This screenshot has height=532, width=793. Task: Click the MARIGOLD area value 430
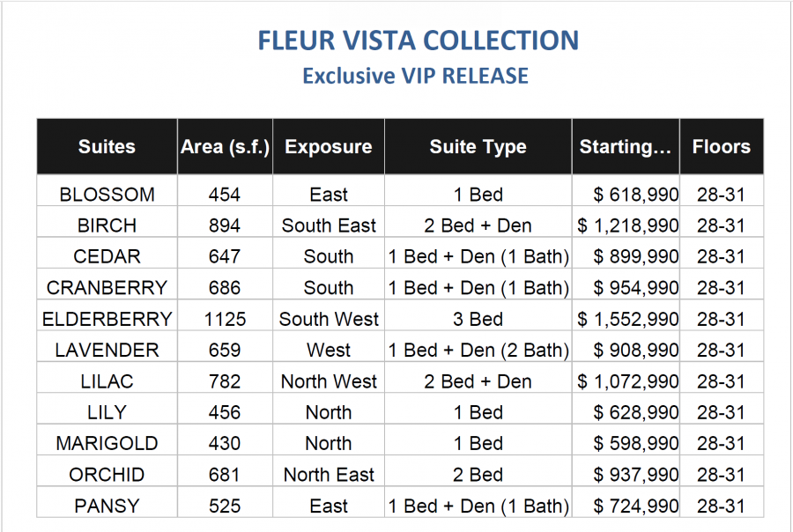[x=225, y=444]
